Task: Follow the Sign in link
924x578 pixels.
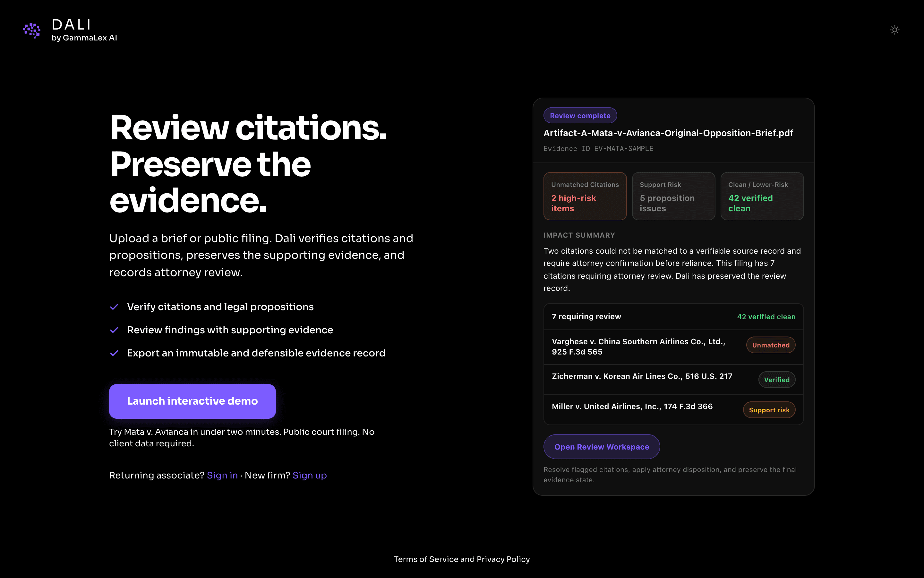Action: 222,475
